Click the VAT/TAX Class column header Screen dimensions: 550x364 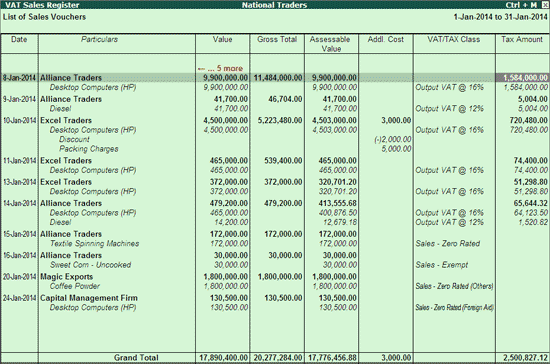click(454, 39)
